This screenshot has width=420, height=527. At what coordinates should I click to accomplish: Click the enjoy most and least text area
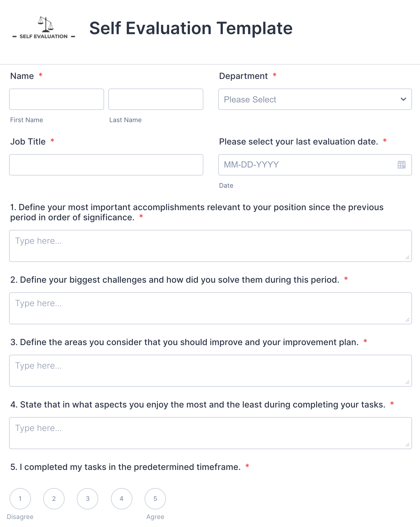coord(210,433)
